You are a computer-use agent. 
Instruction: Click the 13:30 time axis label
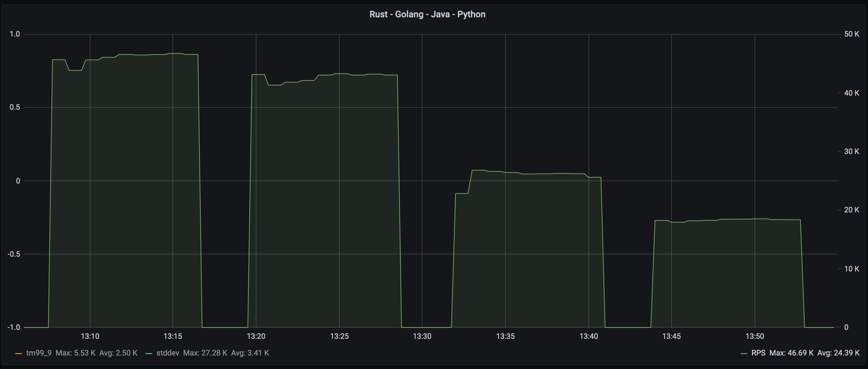coord(422,336)
